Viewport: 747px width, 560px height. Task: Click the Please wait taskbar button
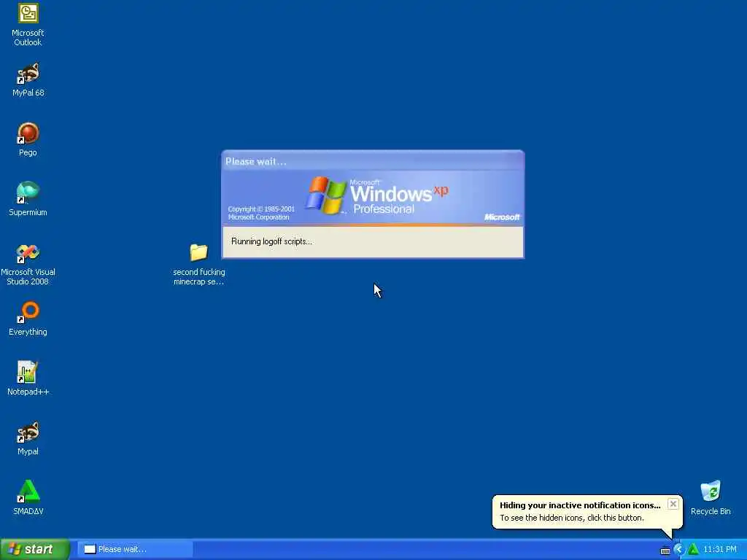pos(135,549)
